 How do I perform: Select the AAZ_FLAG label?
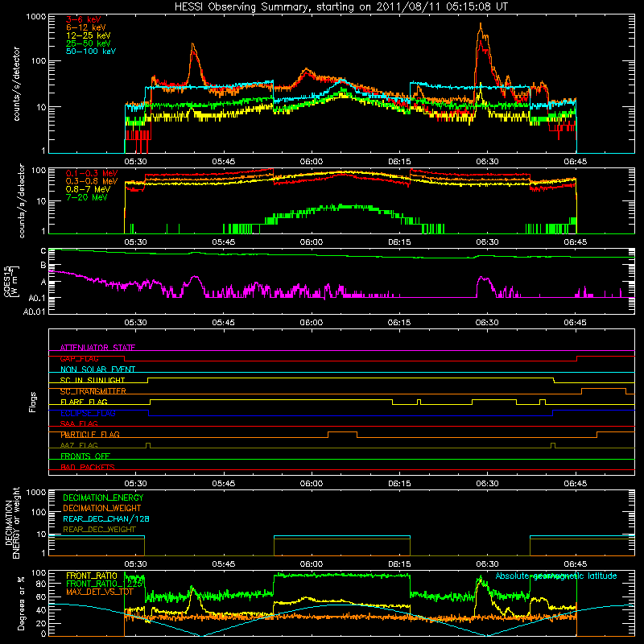tap(79, 445)
